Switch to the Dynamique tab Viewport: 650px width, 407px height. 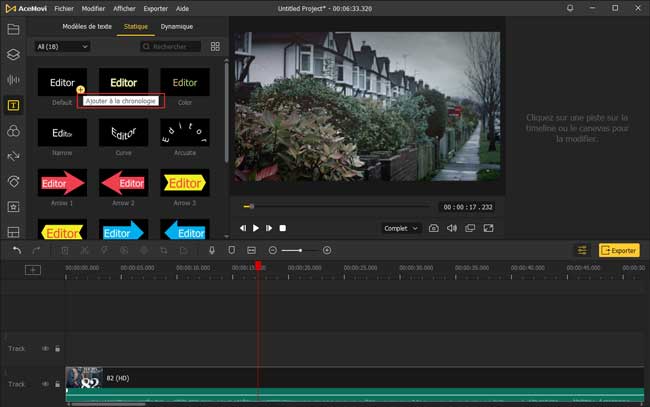[177, 26]
